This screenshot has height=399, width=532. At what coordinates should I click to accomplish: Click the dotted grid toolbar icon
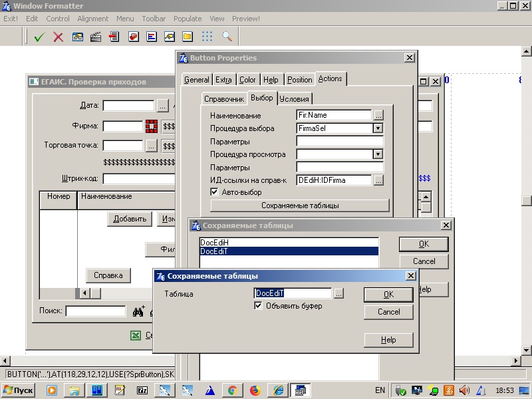[x=207, y=37]
